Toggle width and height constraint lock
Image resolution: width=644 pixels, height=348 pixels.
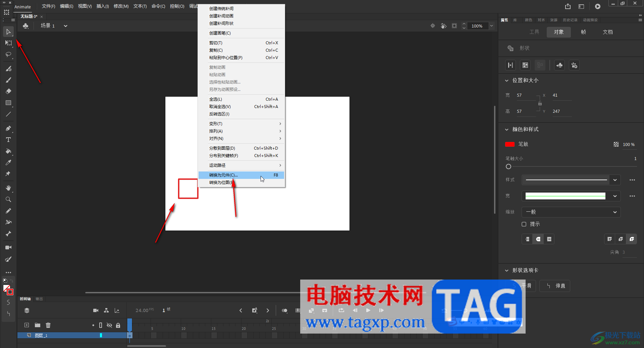click(x=540, y=103)
